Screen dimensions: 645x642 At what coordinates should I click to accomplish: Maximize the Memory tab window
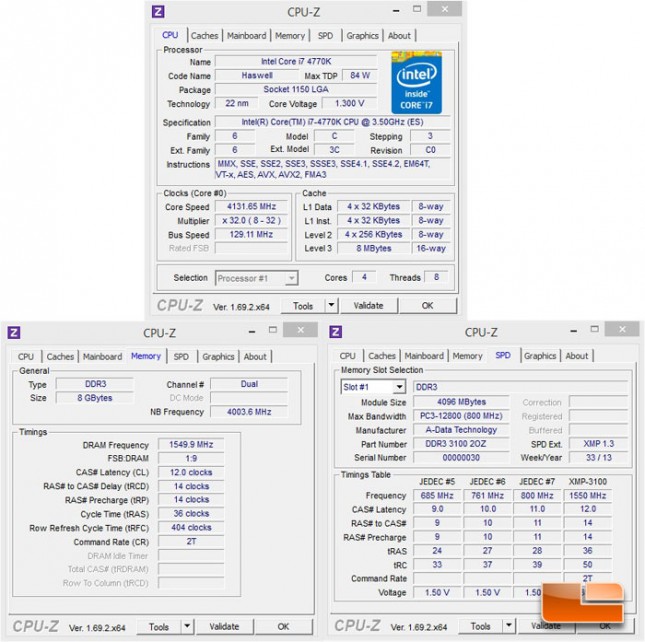273,330
